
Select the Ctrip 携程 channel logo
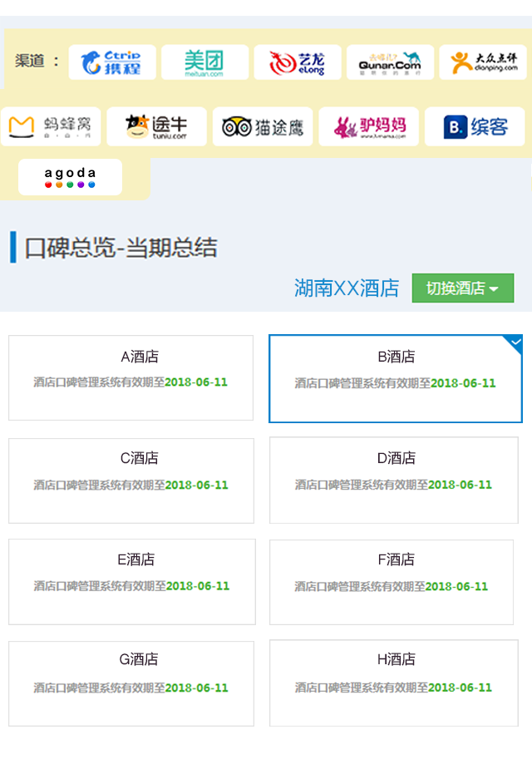click(112, 62)
